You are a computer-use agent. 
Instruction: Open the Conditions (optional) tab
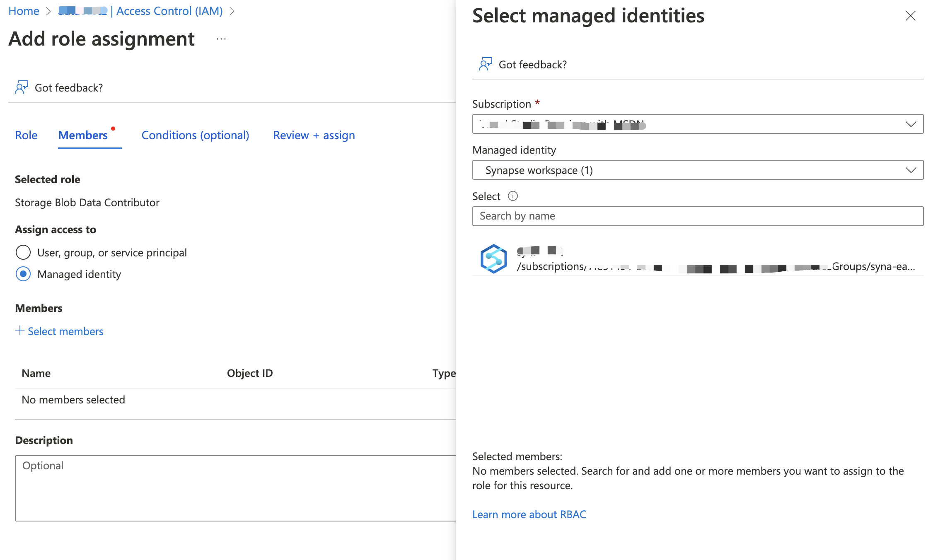[195, 135]
